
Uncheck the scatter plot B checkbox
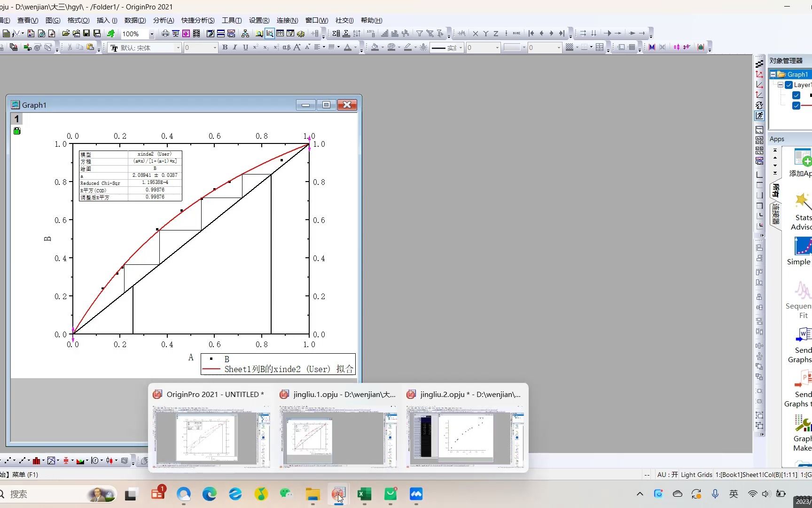[x=796, y=95]
